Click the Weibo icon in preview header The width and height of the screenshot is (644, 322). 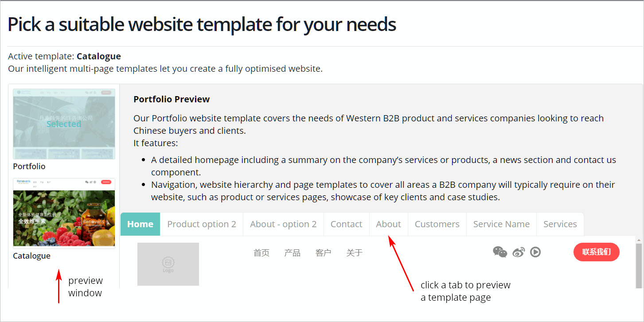click(x=518, y=252)
